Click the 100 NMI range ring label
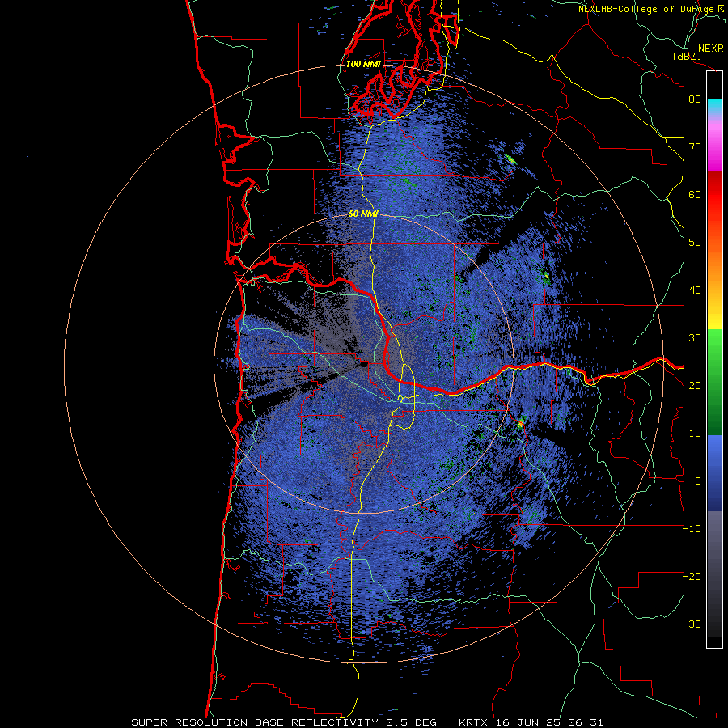Viewport: 728px width, 728px height. pyautogui.click(x=363, y=64)
